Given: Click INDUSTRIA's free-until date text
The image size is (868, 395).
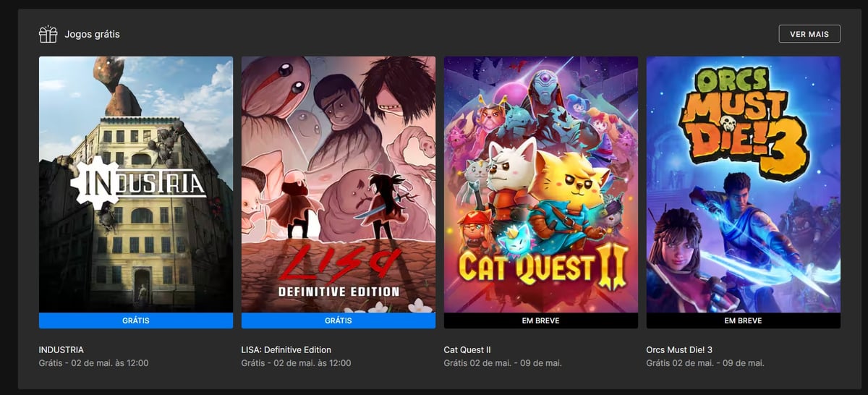Looking at the screenshot, I should click(x=94, y=363).
